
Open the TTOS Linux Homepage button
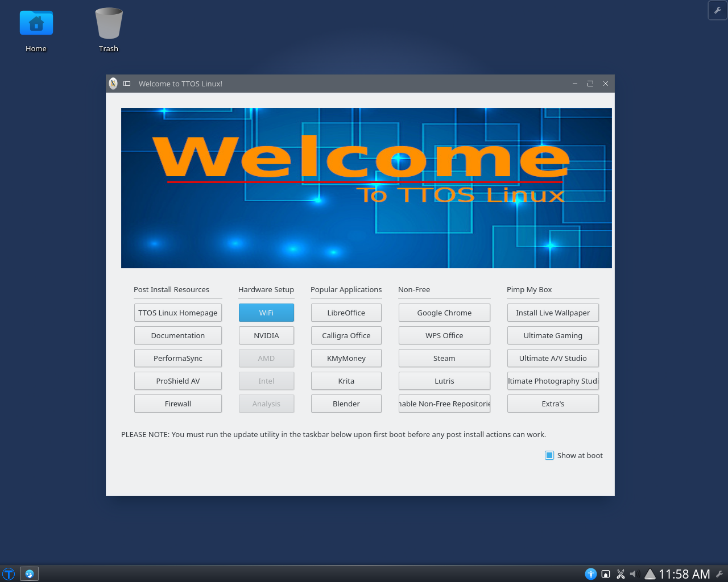[178, 313]
